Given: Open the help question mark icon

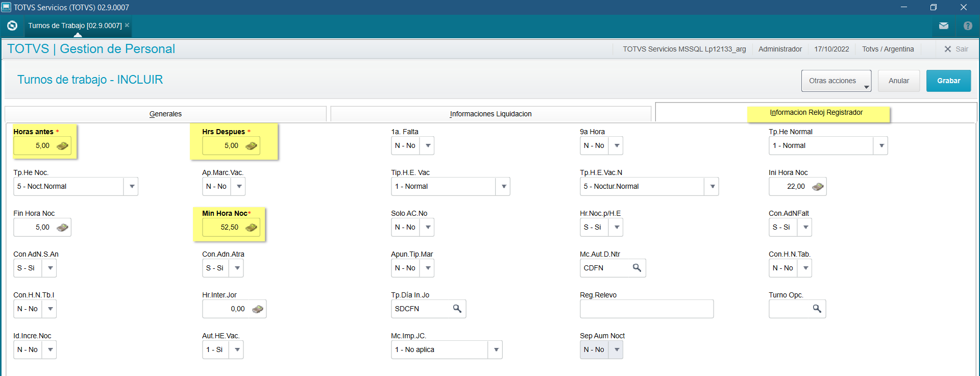Looking at the screenshot, I should click(968, 26).
